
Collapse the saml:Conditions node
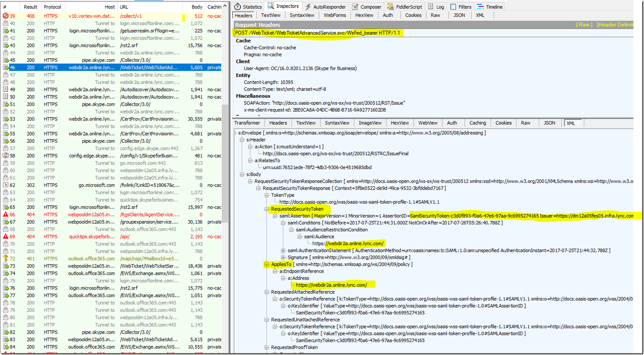283,223
